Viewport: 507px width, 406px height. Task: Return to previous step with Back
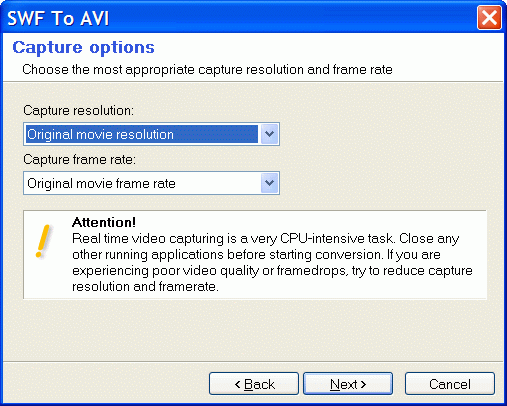(254, 384)
